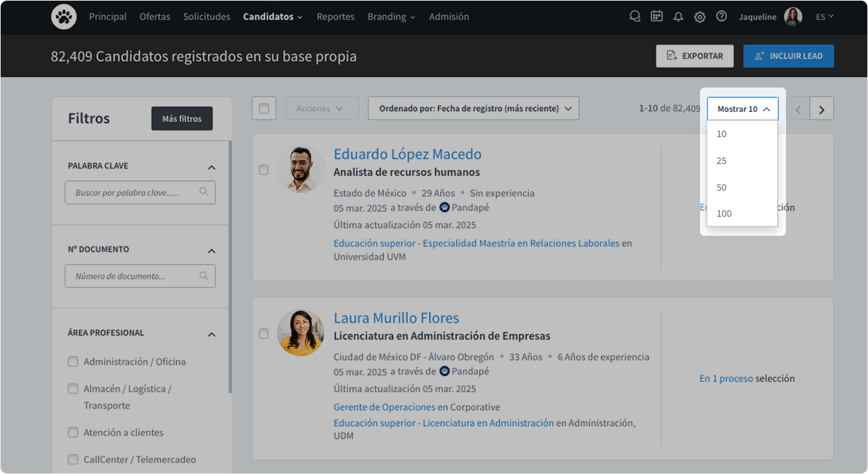
Task: Open the ES language dropdown
Action: tap(824, 16)
